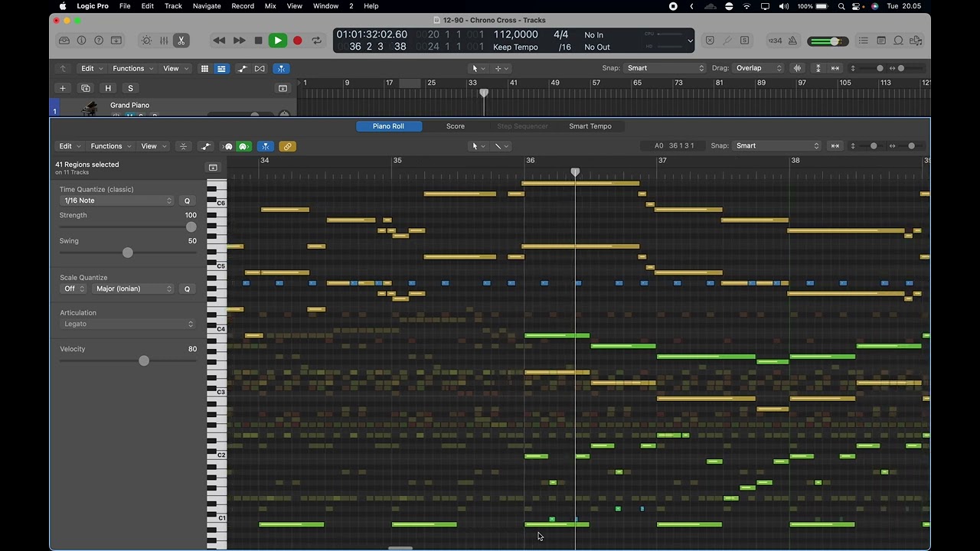
Task: Open the Piano Roll View menu
Action: point(153,146)
